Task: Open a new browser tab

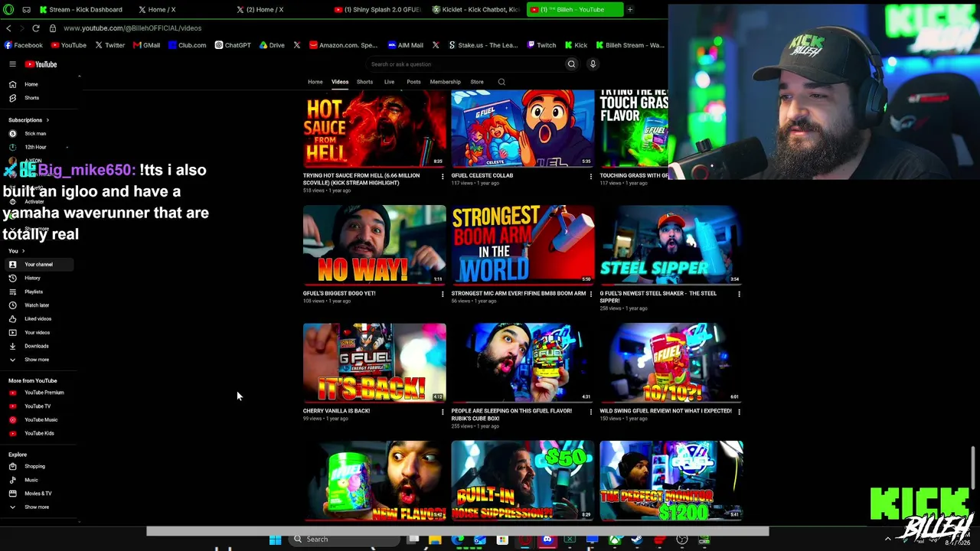Action: point(629,10)
